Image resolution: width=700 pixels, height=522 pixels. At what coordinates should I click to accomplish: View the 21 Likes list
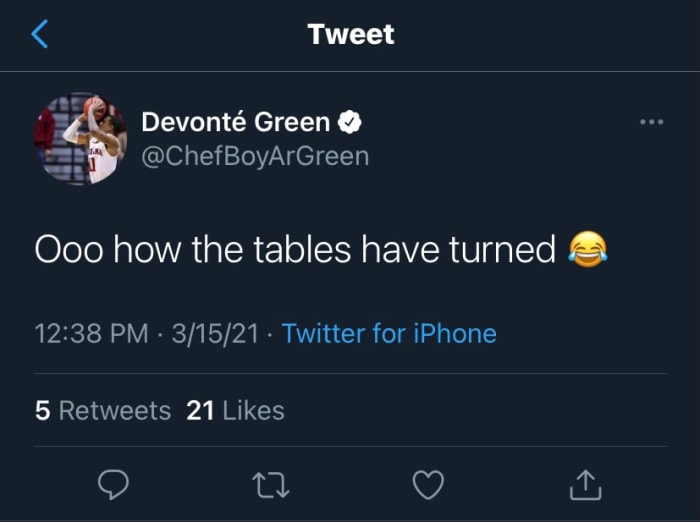click(x=236, y=411)
